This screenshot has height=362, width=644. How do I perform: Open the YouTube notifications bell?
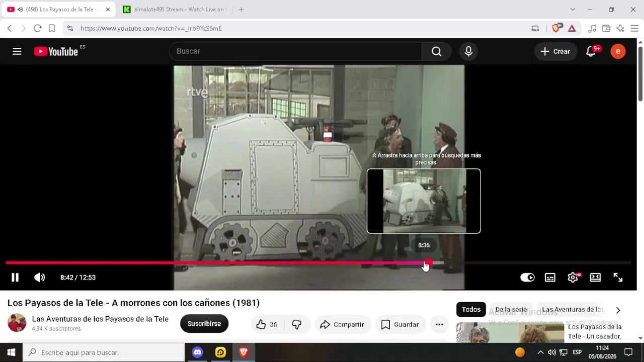(x=591, y=51)
